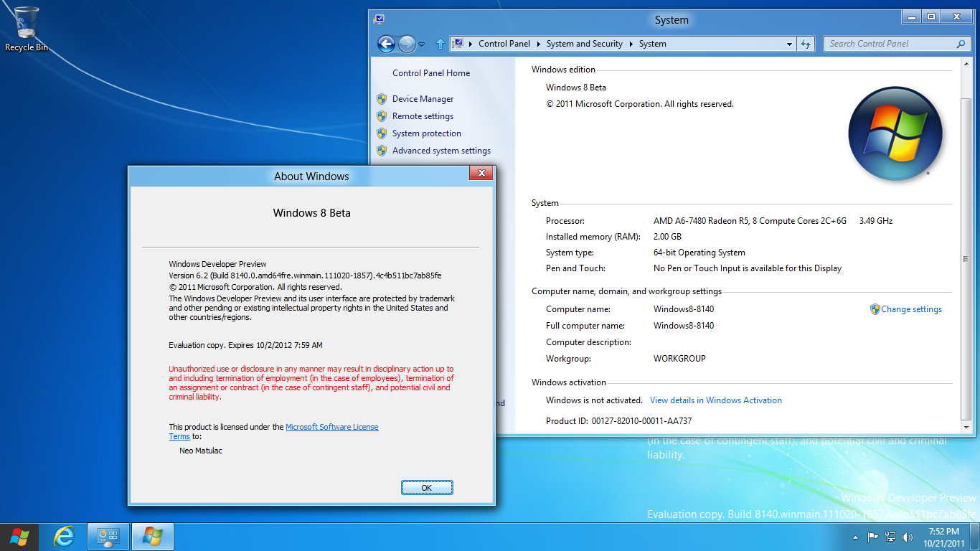Click the Back arrow in System window

click(386, 44)
